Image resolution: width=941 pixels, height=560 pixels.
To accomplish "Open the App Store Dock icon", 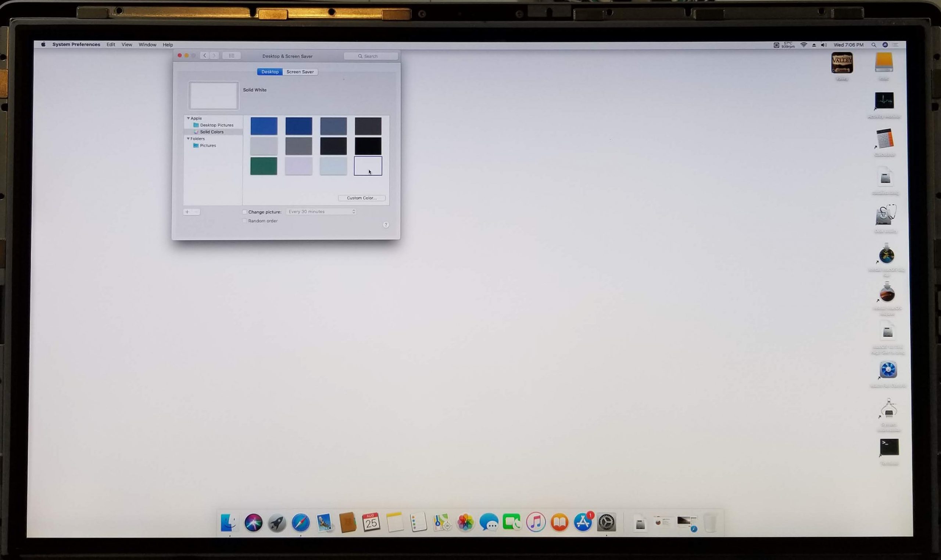I will pyautogui.click(x=583, y=523).
